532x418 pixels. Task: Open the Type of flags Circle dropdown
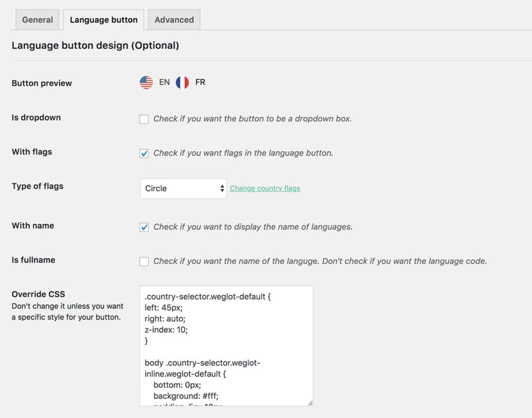[183, 188]
